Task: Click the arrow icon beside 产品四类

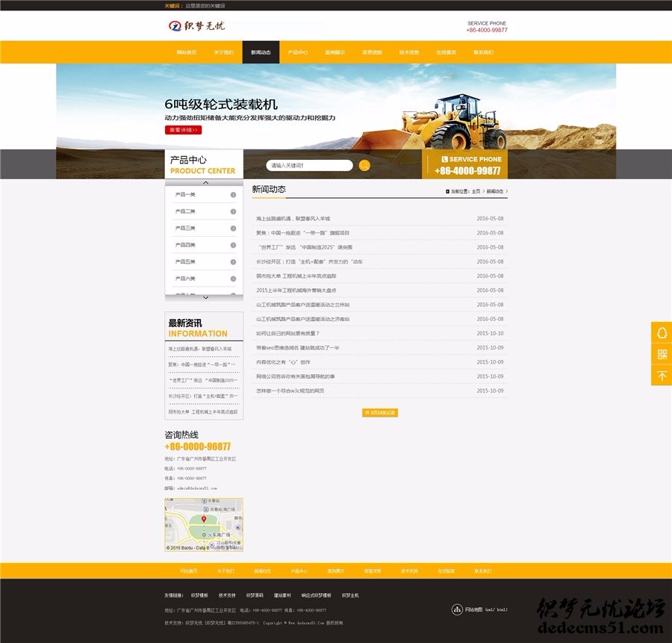Action: pyautogui.click(x=233, y=245)
